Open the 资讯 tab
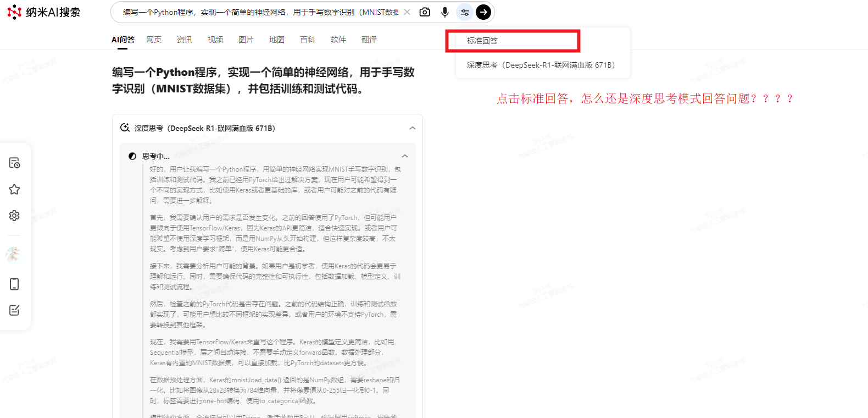The height and width of the screenshot is (418, 868). [185, 40]
